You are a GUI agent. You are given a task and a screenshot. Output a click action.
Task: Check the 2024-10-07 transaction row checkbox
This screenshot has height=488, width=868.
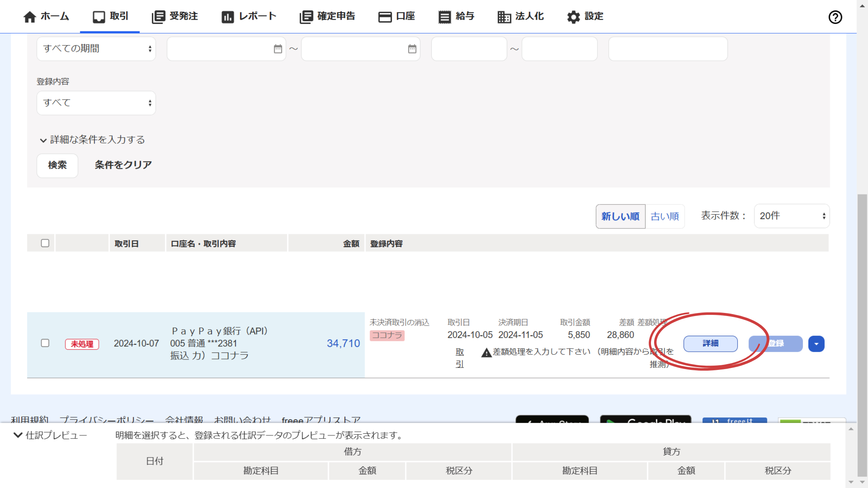coord(45,343)
